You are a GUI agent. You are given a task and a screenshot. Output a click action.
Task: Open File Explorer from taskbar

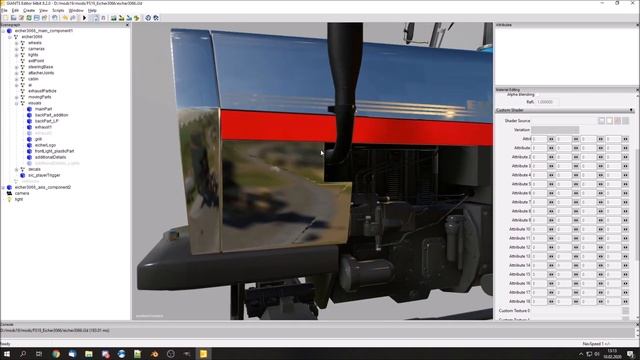coord(89,354)
